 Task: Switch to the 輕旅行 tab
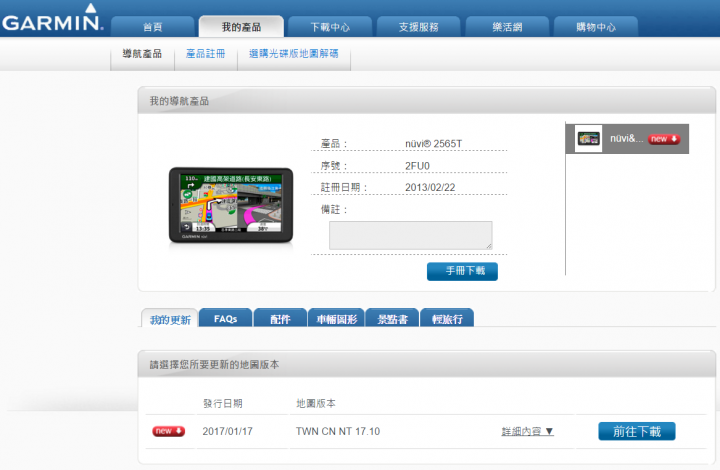click(447, 318)
